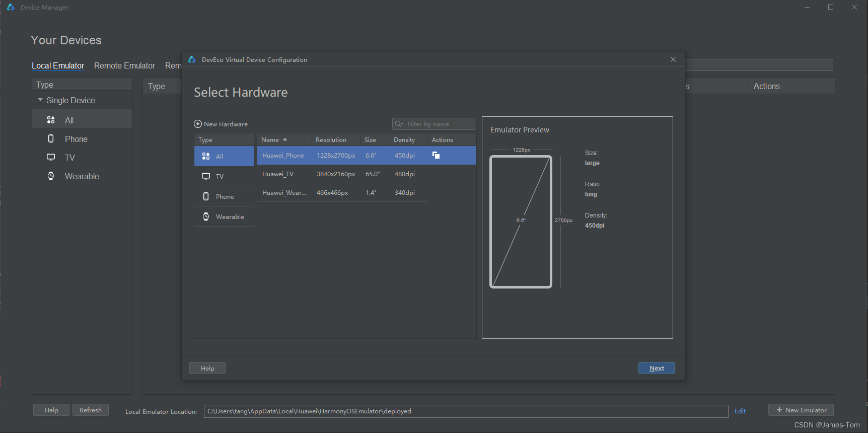Click the Refresh button
868x433 pixels.
coord(91,410)
